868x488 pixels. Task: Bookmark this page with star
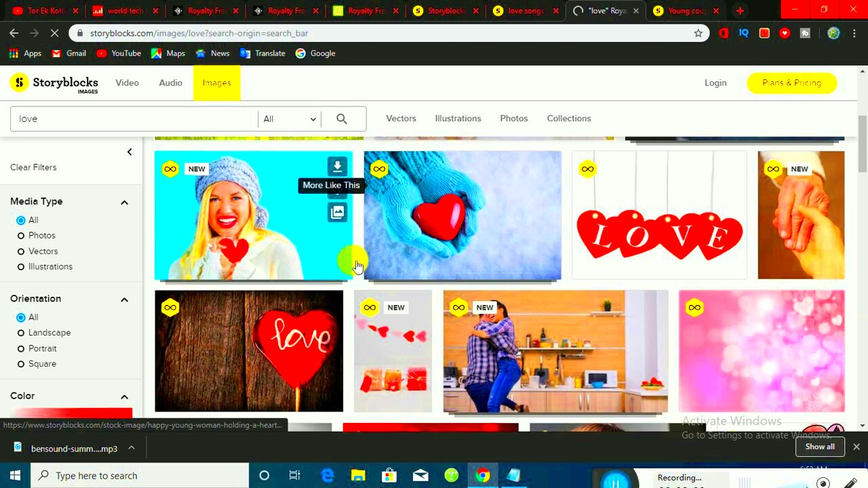pyautogui.click(x=698, y=33)
